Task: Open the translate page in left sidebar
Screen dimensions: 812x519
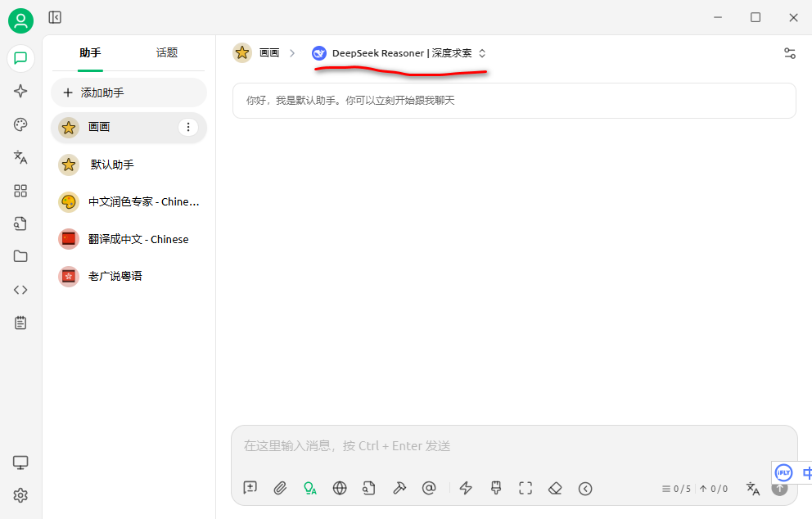Action: pyautogui.click(x=20, y=157)
